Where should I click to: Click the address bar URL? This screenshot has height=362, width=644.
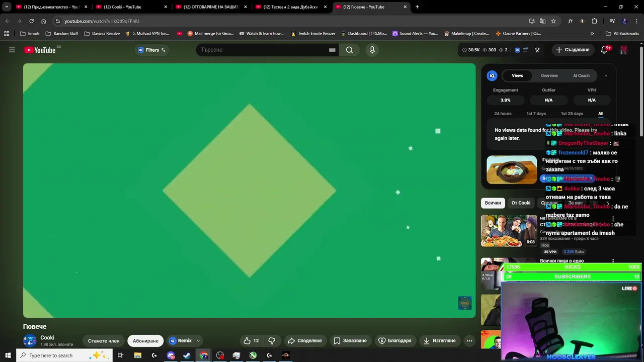click(102, 21)
